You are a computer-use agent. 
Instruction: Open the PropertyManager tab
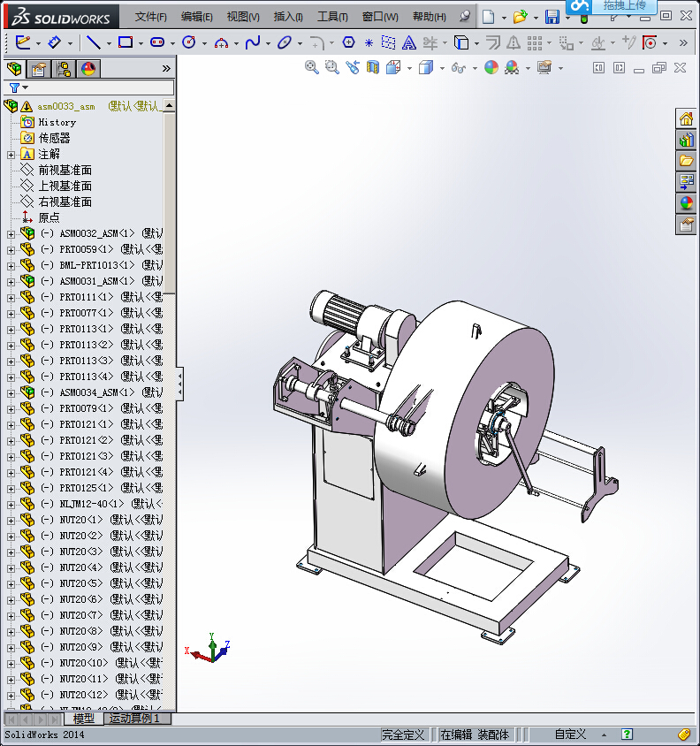point(39,69)
